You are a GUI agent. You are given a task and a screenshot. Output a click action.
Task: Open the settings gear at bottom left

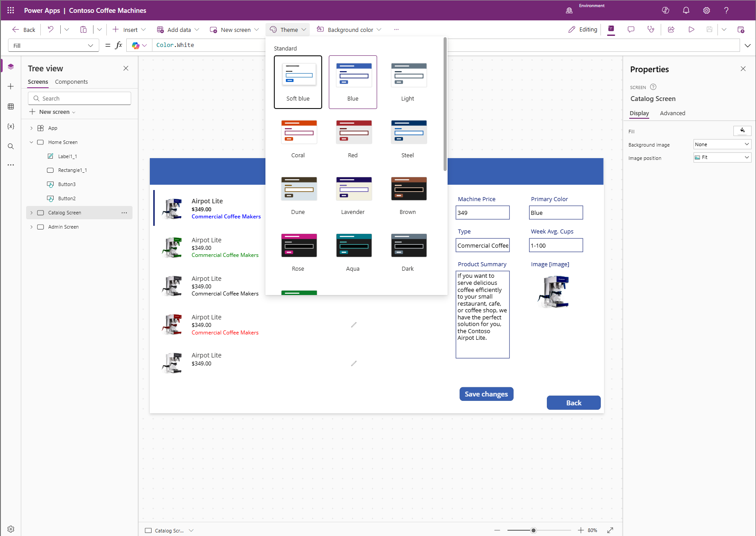tap(11, 529)
